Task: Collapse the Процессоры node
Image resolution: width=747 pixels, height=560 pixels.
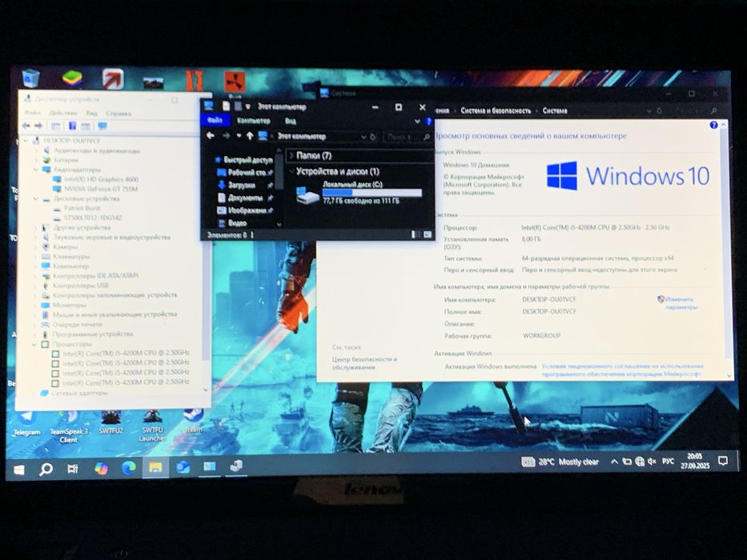Action: [34, 344]
